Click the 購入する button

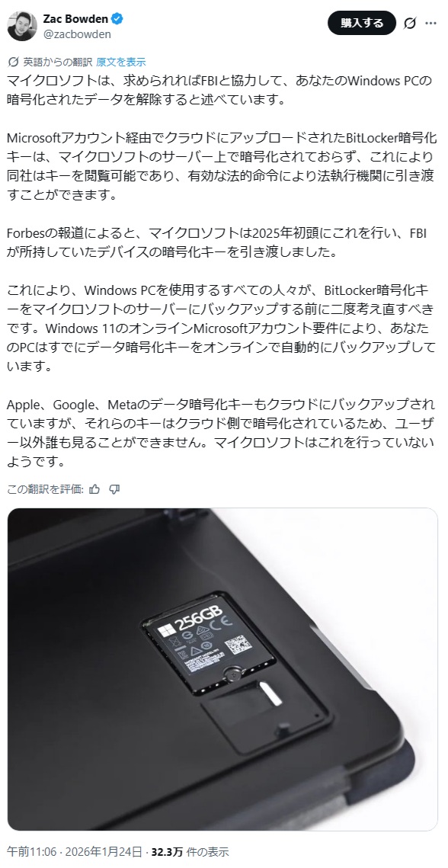tap(362, 23)
